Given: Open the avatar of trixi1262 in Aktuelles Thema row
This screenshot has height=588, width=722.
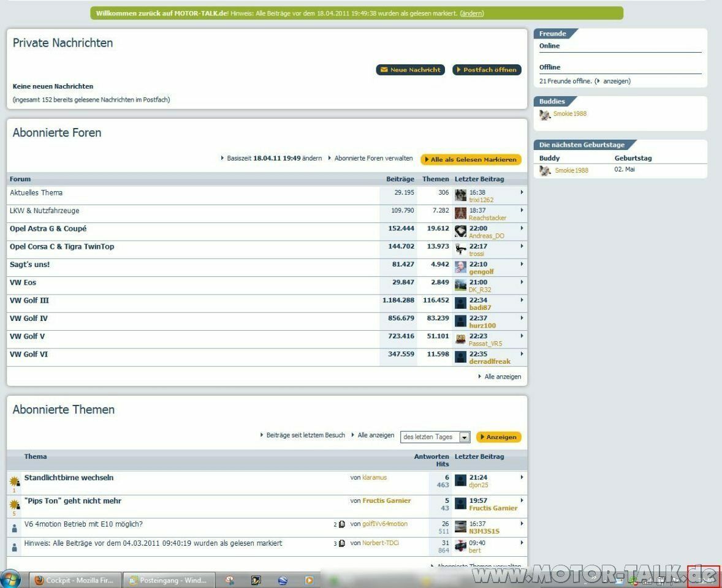Looking at the screenshot, I should (x=460, y=195).
